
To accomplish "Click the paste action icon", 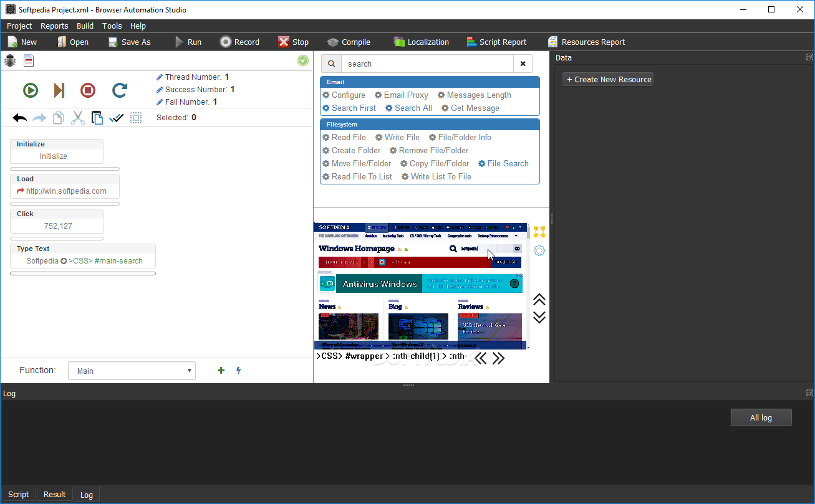I will (x=97, y=117).
